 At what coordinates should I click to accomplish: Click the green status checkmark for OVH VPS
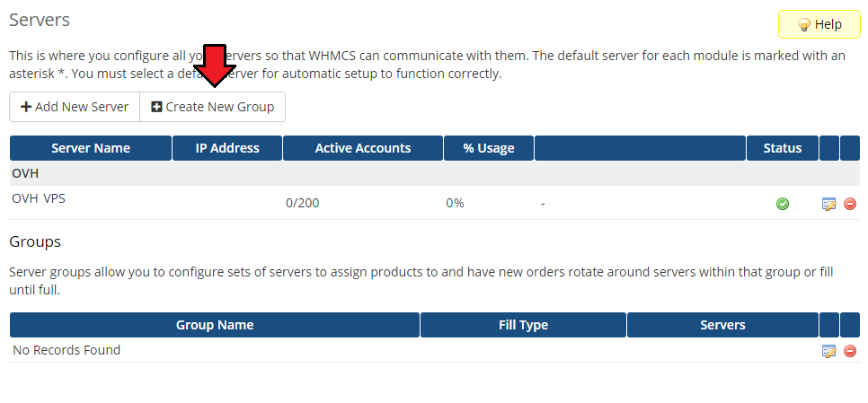(783, 204)
